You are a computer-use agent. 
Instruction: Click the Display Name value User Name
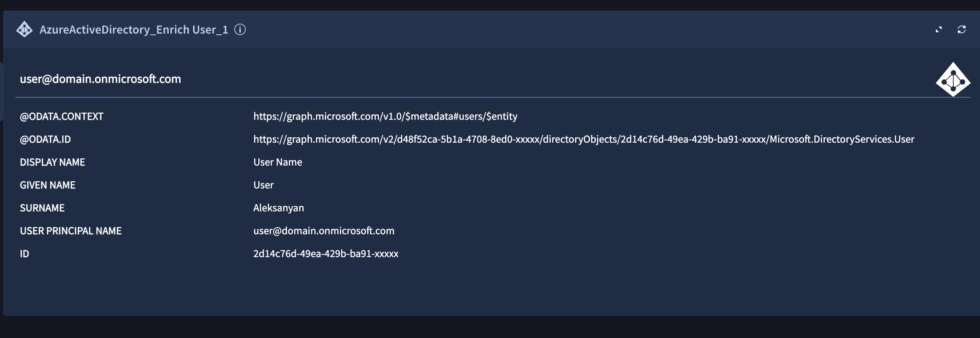(278, 162)
